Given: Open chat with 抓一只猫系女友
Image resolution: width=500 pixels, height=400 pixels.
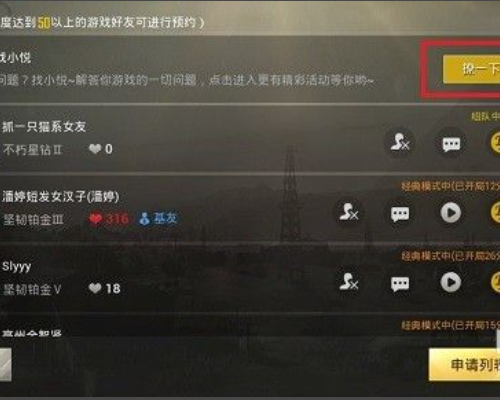Looking at the screenshot, I should pyautogui.click(x=451, y=144).
